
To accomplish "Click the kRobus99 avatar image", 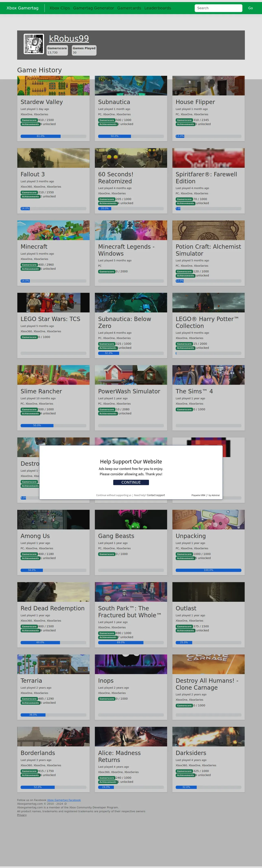I will 34,44.
